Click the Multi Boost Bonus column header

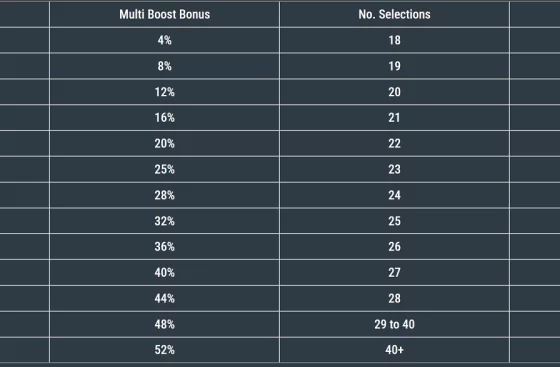click(164, 14)
